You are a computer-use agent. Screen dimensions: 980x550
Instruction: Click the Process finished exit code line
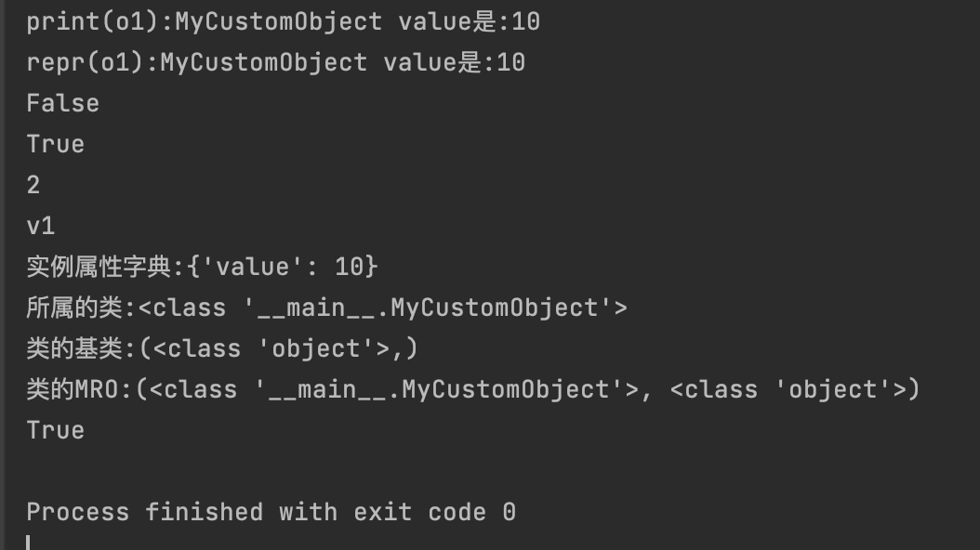(x=271, y=513)
